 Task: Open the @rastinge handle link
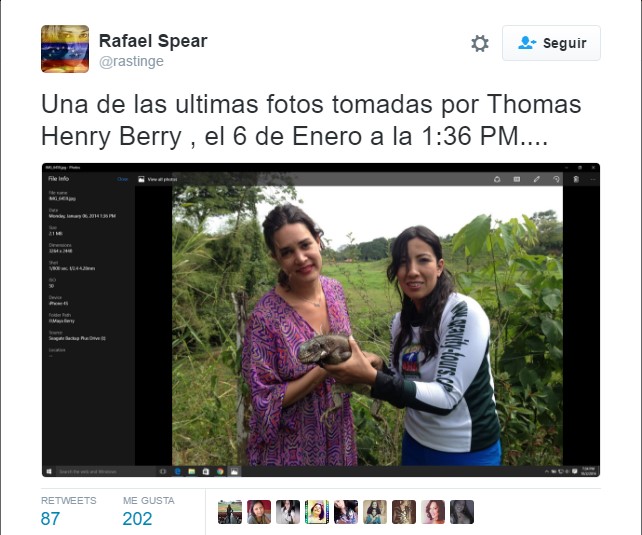[131, 61]
